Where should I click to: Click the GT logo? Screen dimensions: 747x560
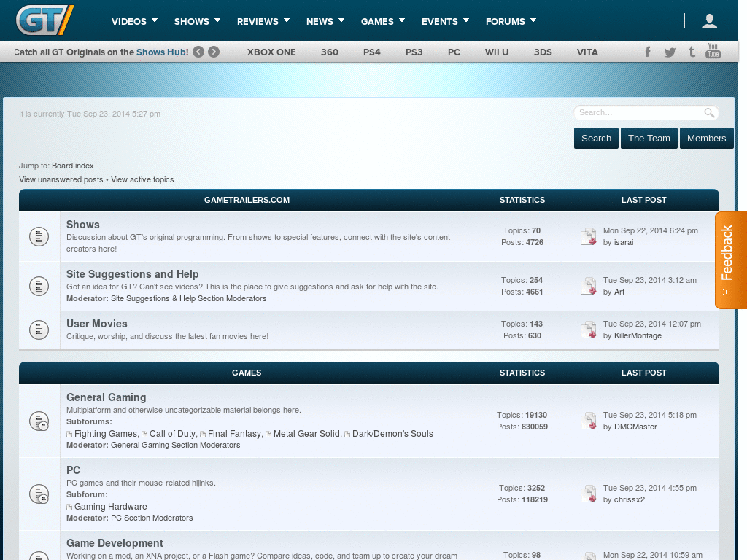click(x=44, y=20)
